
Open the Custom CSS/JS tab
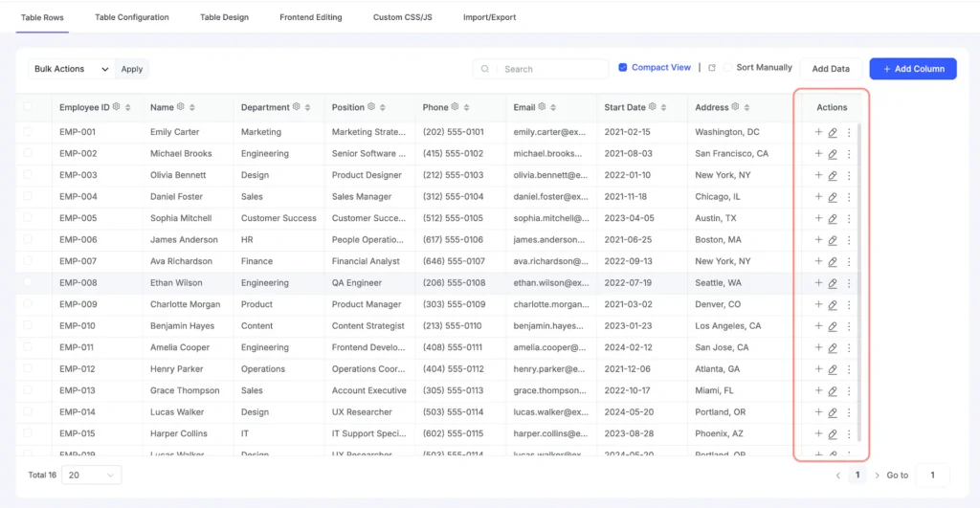(403, 17)
